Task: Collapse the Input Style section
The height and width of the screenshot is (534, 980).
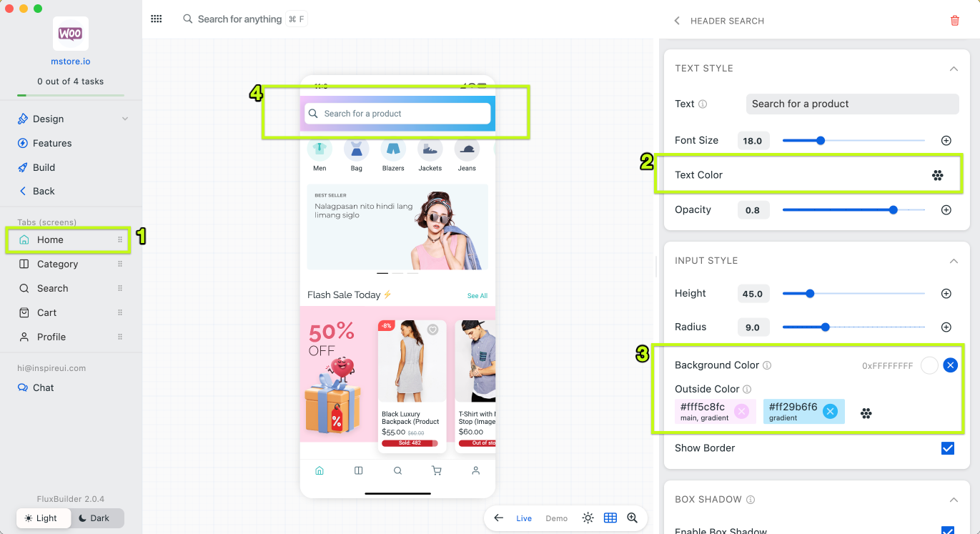Action: (x=953, y=261)
